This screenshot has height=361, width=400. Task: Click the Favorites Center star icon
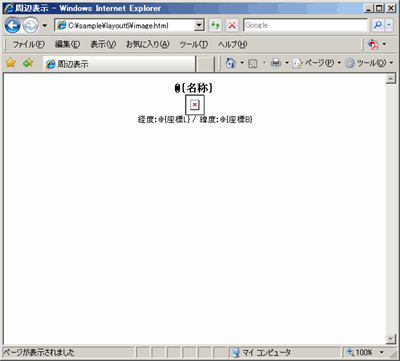pos(11,62)
